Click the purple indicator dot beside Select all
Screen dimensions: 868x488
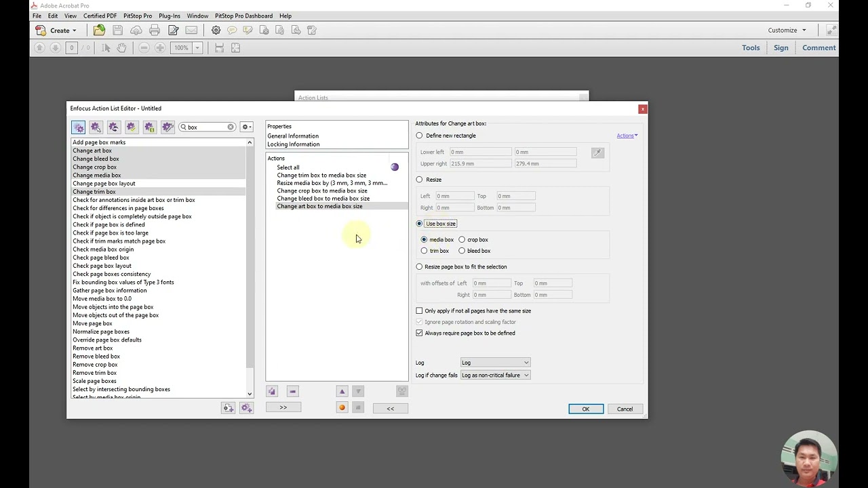395,167
